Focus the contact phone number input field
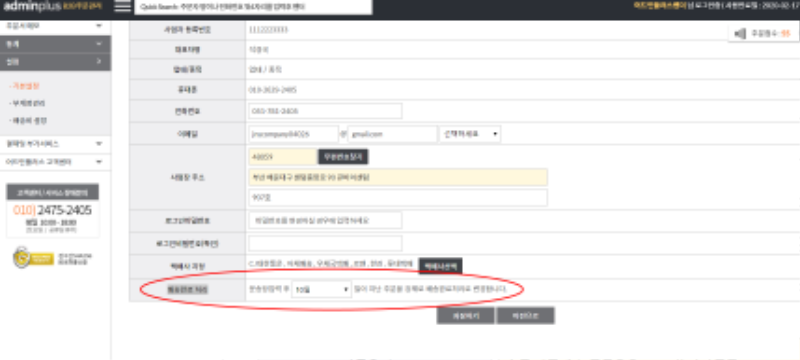Viewport: 800px width, 360px height. tap(326, 111)
